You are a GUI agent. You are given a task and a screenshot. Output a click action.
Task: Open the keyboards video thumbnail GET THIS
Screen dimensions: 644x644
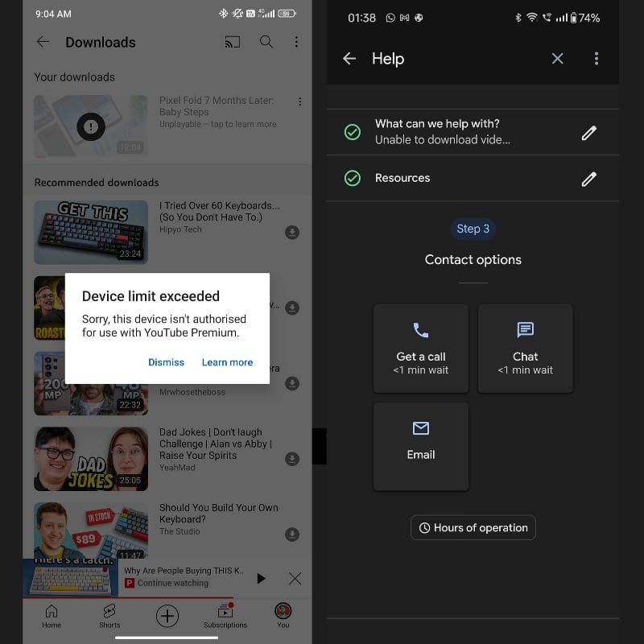(91, 232)
